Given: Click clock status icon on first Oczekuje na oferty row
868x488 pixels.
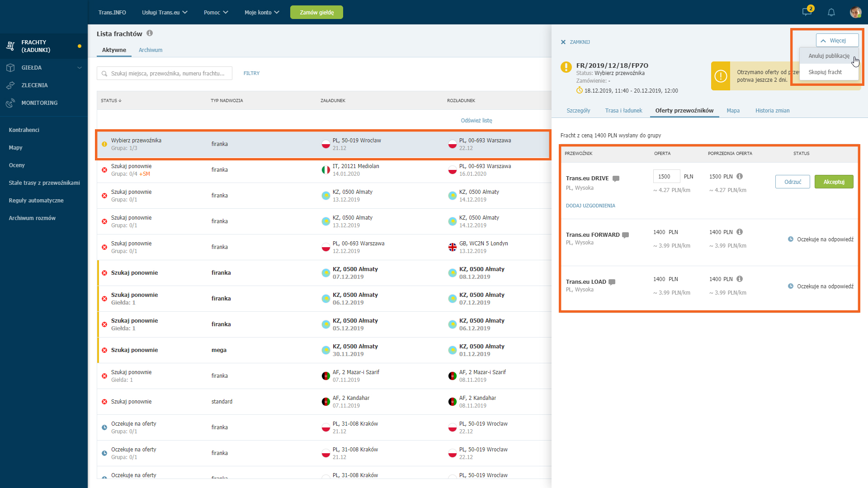Looking at the screenshot, I should pos(104,427).
